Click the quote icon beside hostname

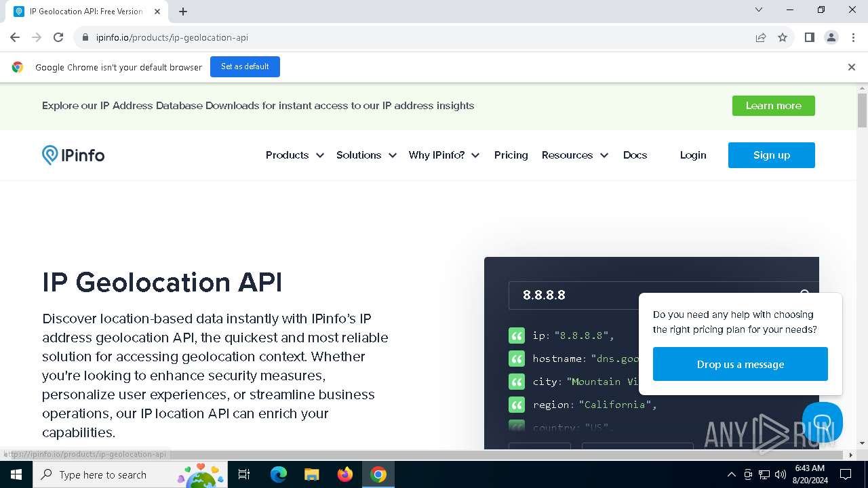click(x=517, y=359)
